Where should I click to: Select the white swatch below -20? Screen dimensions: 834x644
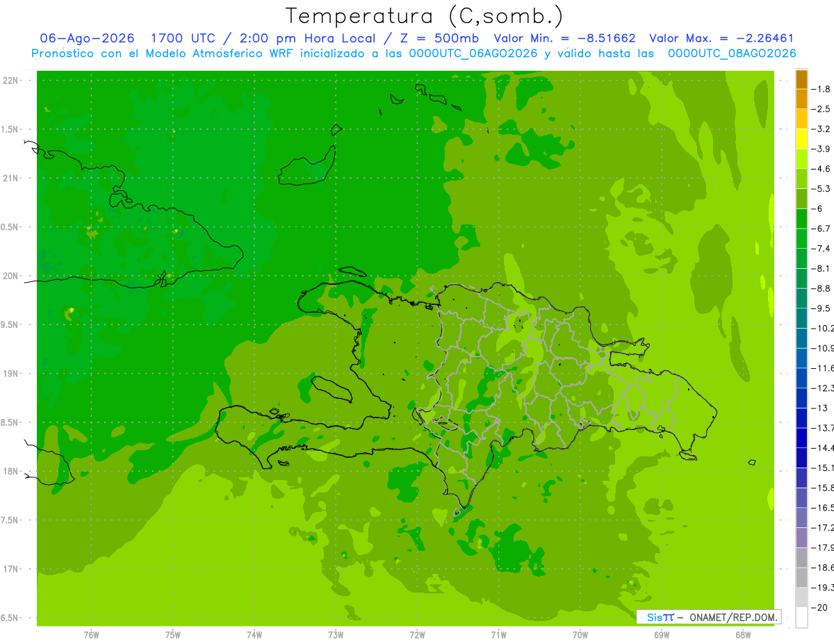click(x=801, y=618)
